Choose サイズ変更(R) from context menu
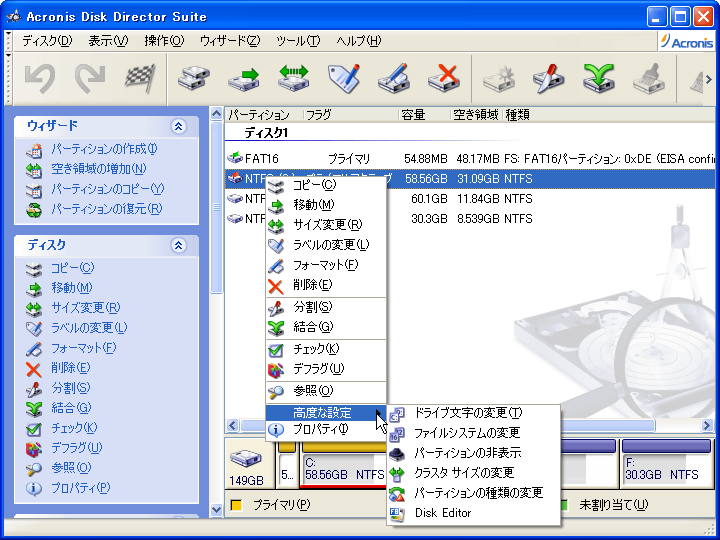720x540 pixels. 326,225
